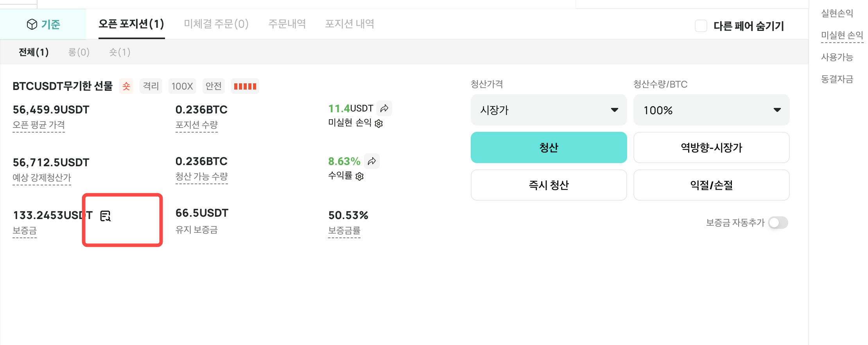The width and height of the screenshot is (868, 345).
Task: Open the 100% close quantity dropdown
Action: click(711, 110)
